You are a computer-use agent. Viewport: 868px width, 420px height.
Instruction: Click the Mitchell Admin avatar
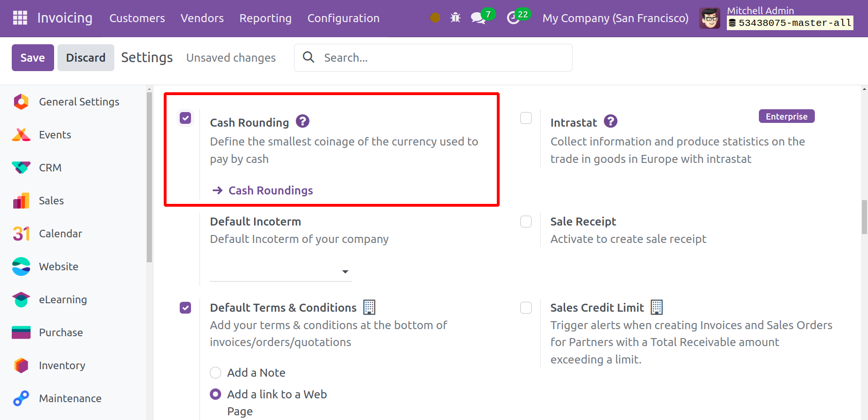709,18
